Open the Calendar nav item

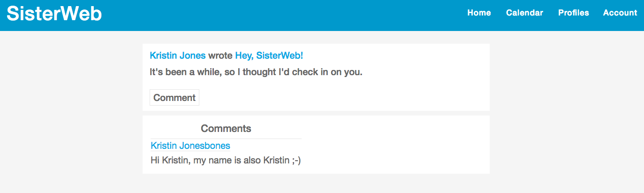tap(524, 13)
